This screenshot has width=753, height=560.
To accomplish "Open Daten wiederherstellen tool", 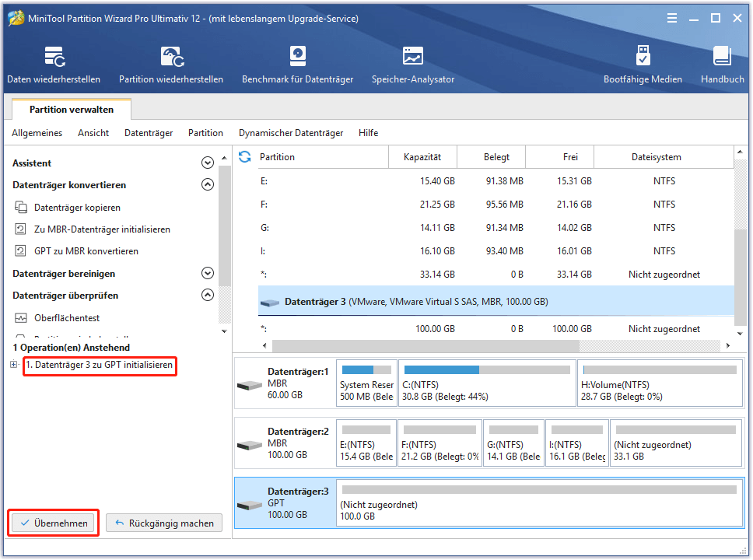I will [x=54, y=65].
